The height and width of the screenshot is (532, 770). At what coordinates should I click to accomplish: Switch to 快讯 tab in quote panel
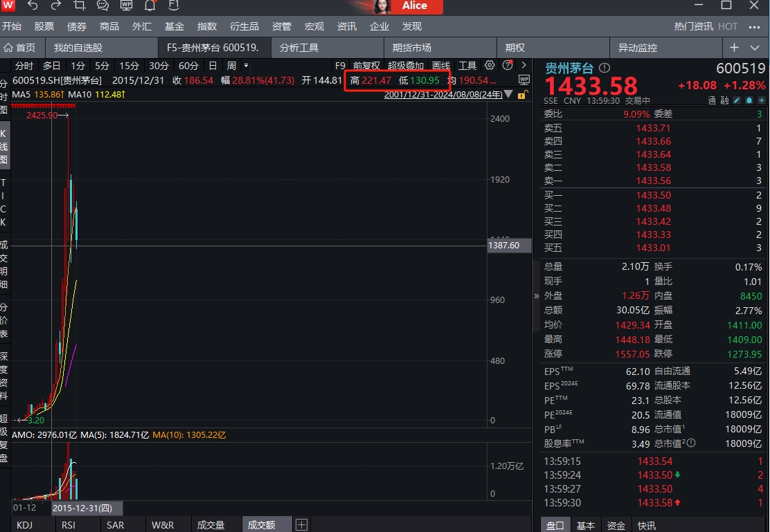coord(646,525)
